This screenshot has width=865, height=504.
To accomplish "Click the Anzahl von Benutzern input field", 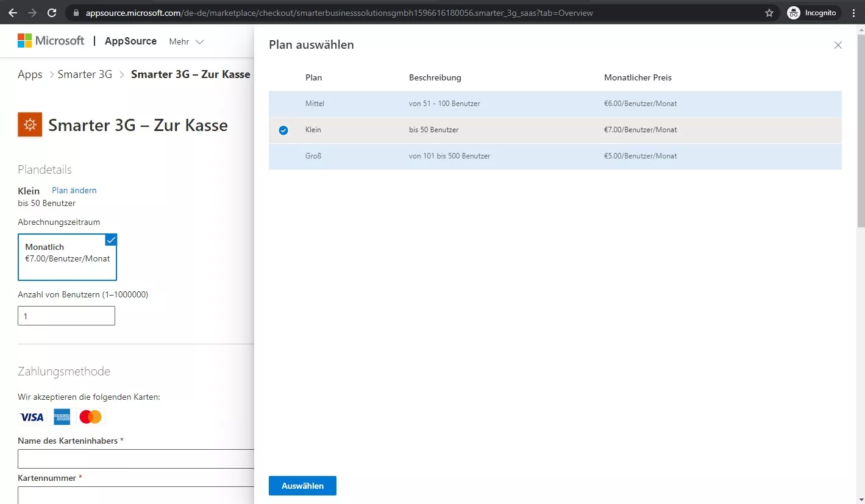I will (66, 315).
